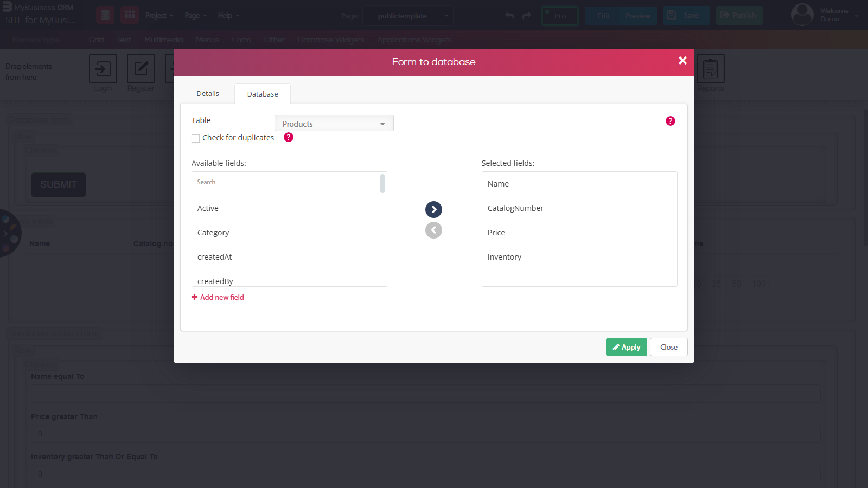This screenshot has height=488, width=868.
Task: Open Applications Widgets element type
Action: click(x=414, y=40)
